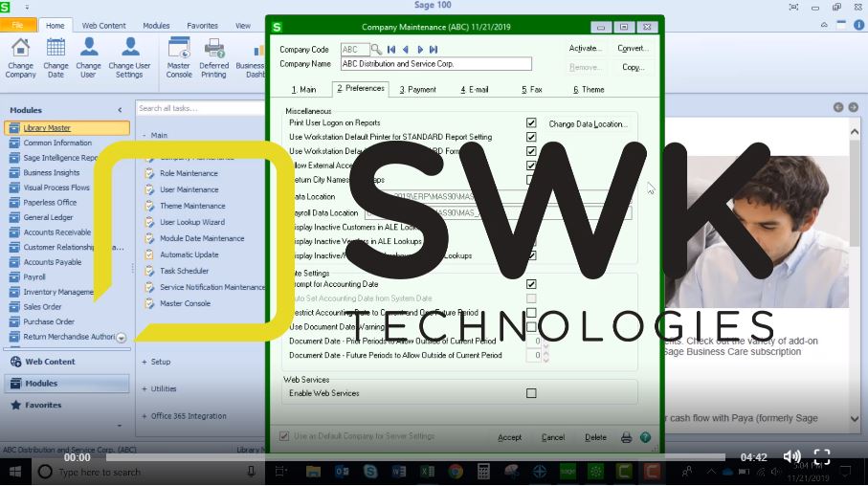Go forward in the right content panel

(853, 107)
